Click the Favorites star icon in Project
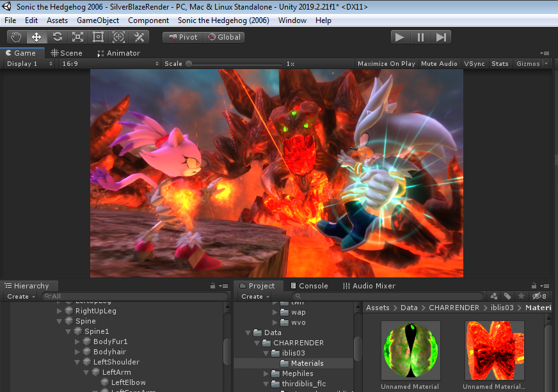Screen dimensions: 558x392 (x=522, y=296)
